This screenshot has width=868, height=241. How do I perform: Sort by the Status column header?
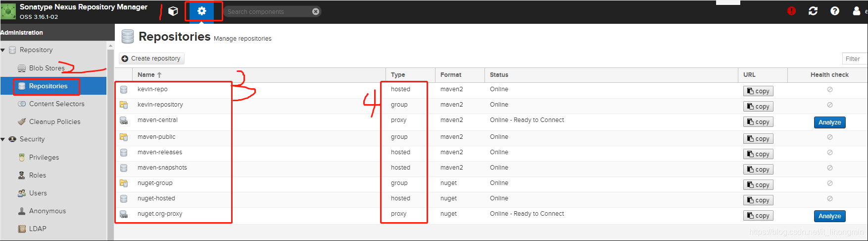tap(611, 75)
